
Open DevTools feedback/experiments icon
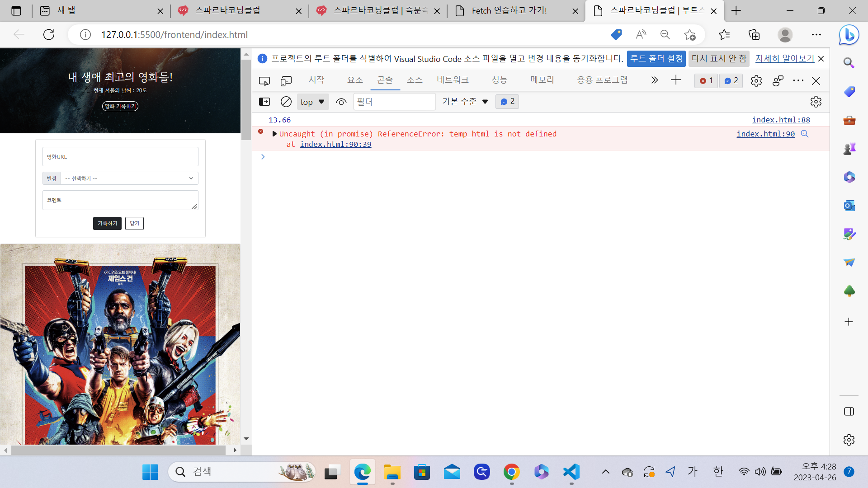click(x=778, y=81)
